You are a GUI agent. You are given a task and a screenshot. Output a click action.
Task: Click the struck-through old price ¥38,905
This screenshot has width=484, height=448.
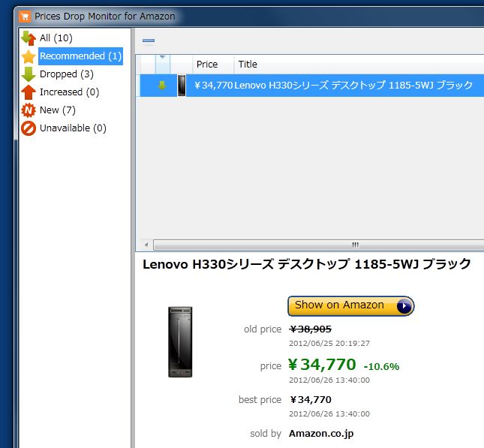pos(310,329)
